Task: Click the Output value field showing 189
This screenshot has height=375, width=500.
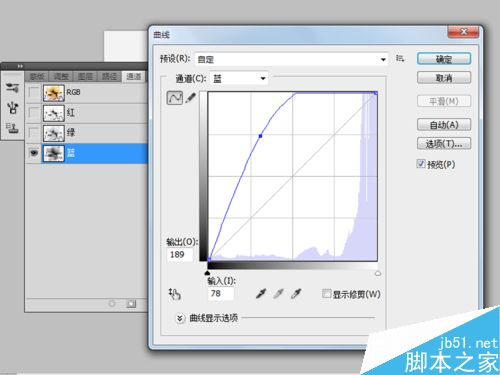Action: point(180,255)
